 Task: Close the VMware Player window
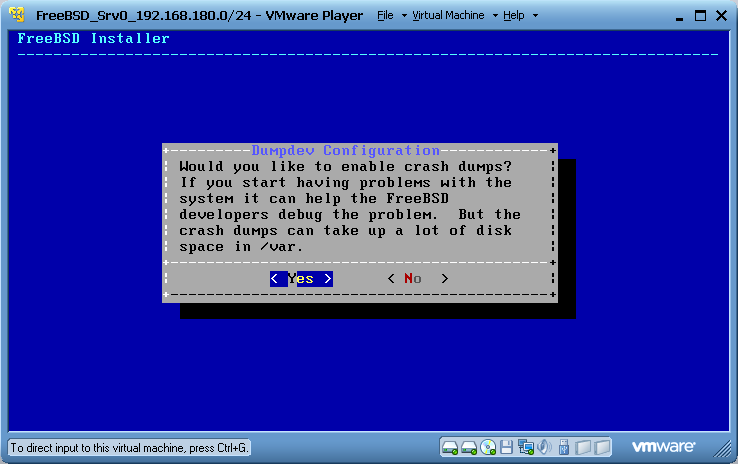point(721,16)
